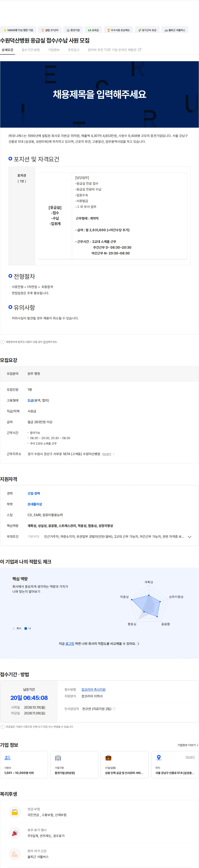Click the money icon on 성과급 tag
Screen dimensions: 199x868
(x=90, y=30)
